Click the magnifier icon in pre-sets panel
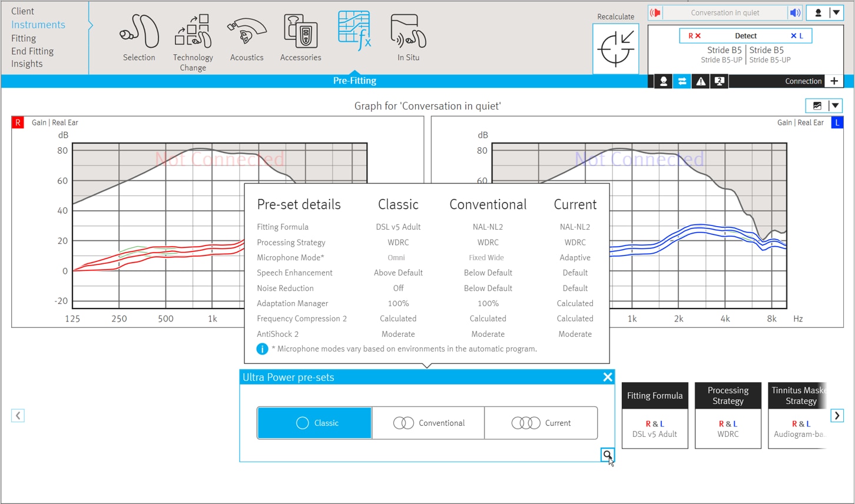The height and width of the screenshot is (504, 855). click(x=607, y=455)
